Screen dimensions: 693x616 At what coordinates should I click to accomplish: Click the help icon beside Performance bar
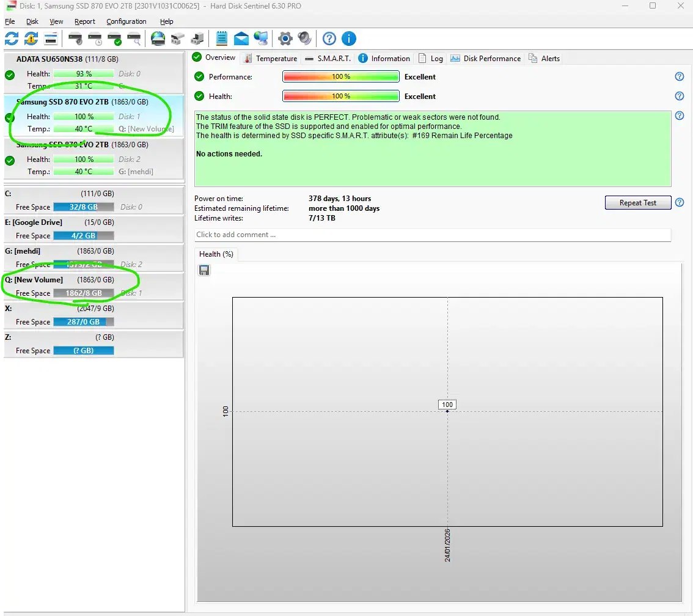tap(679, 77)
